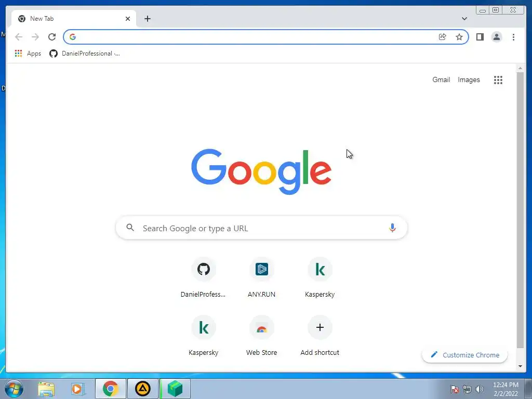Expand the tab search chevron
The width and height of the screenshot is (532, 399).
464,19
